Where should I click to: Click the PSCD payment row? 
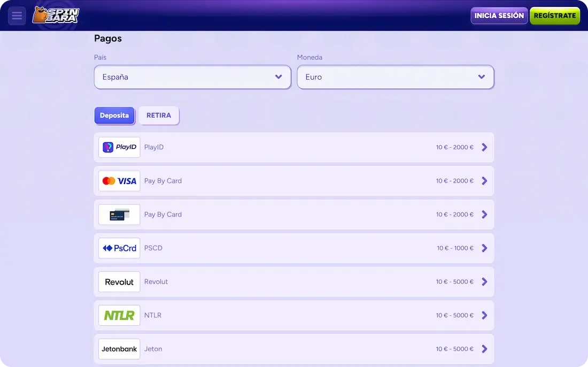tap(294, 248)
